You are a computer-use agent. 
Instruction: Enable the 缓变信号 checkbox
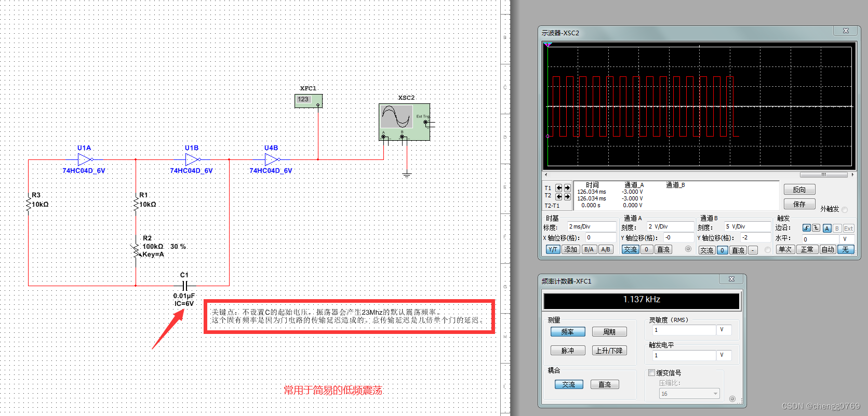pos(652,372)
